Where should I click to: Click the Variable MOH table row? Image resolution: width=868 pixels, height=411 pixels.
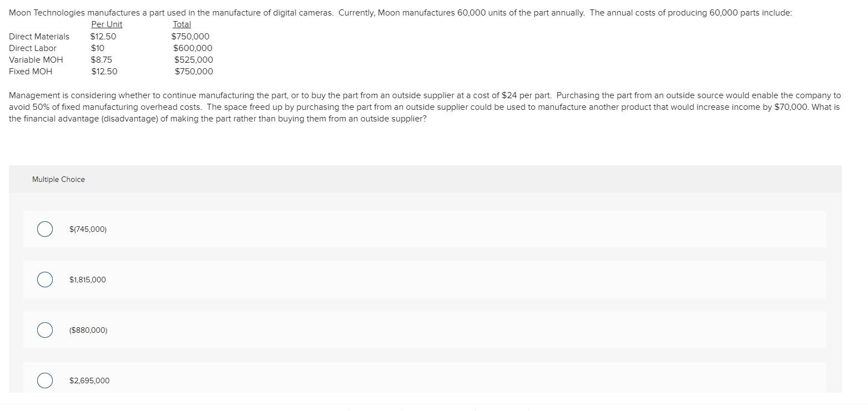coord(36,59)
